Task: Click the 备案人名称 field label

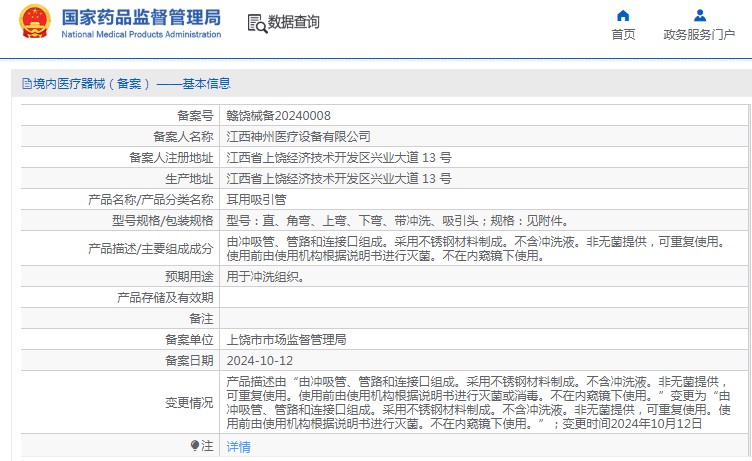Action: pyautogui.click(x=183, y=137)
